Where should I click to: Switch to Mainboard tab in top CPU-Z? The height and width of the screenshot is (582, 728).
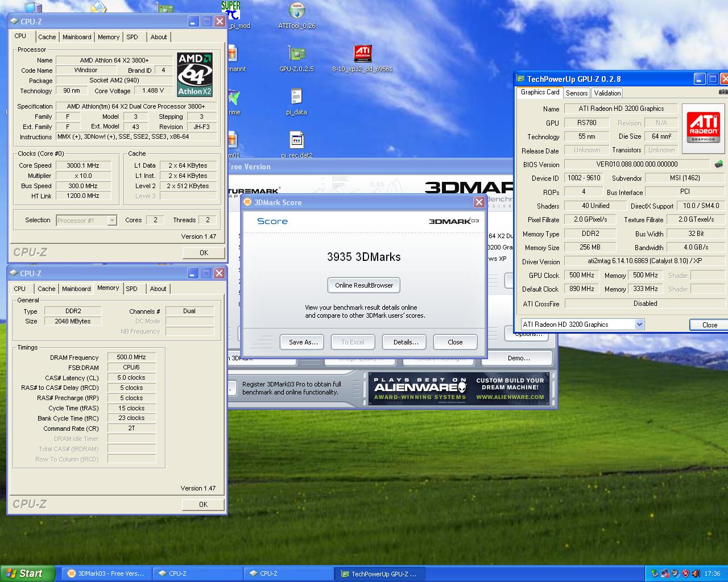pos(77,37)
